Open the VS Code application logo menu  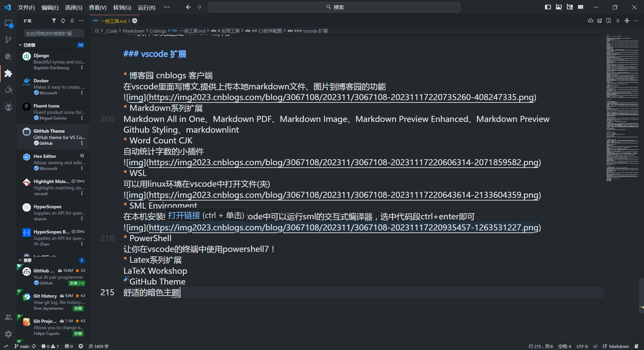7,7
